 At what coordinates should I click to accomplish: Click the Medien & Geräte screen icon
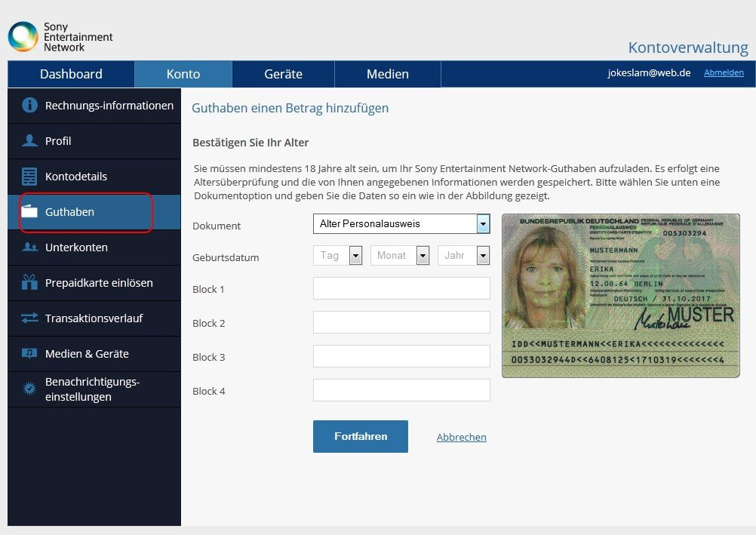tap(29, 353)
